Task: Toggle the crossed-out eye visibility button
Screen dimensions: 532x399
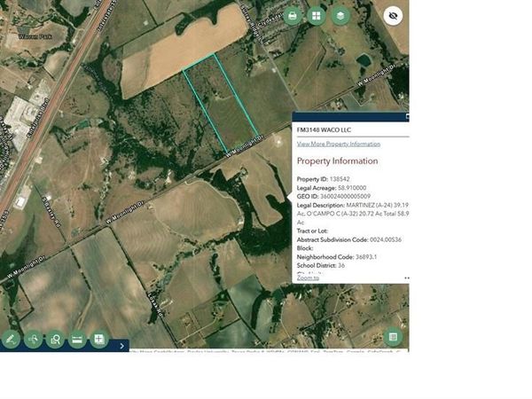Action: 393,16
